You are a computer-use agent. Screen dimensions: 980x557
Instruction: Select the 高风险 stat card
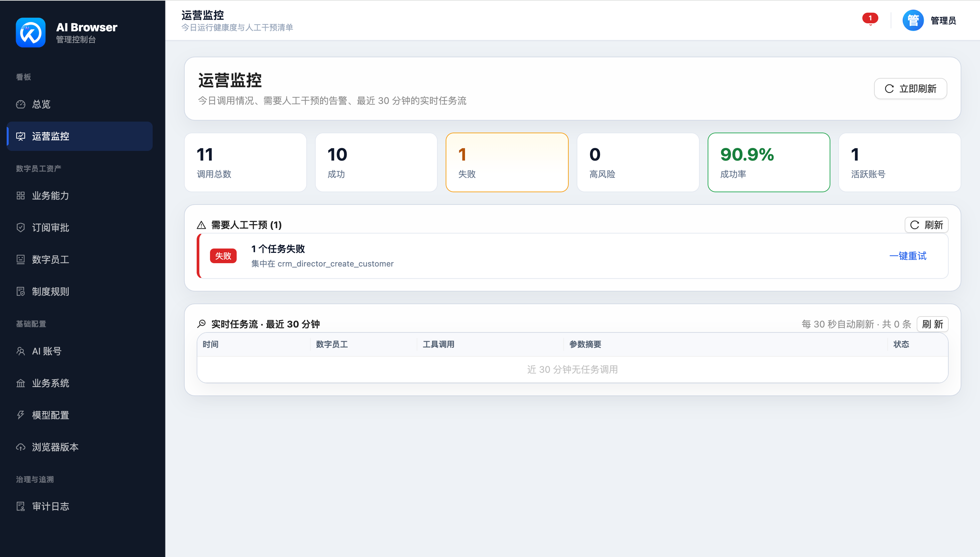tap(638, 162)
